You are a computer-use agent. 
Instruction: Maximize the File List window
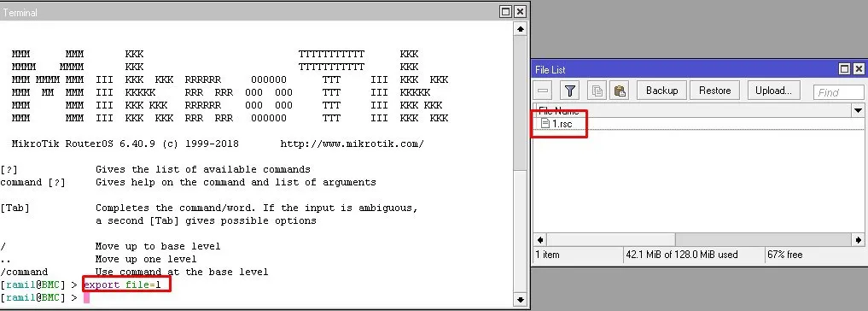(844, 69)
